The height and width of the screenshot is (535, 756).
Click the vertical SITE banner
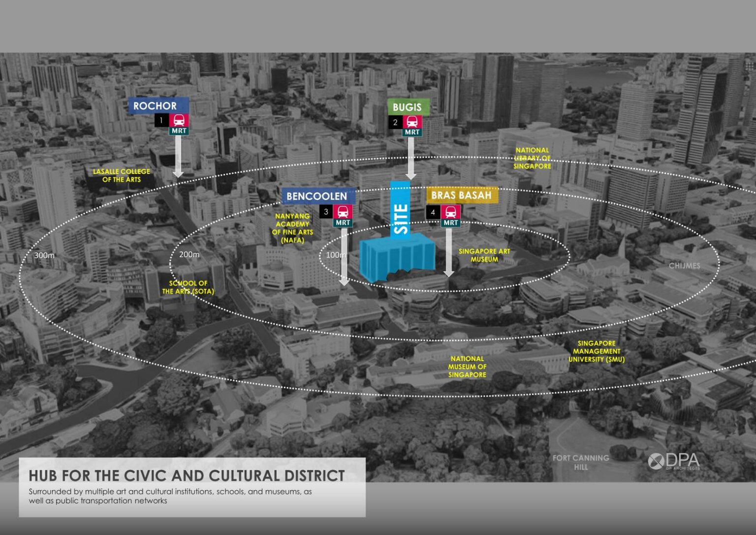tap(400, 210)
